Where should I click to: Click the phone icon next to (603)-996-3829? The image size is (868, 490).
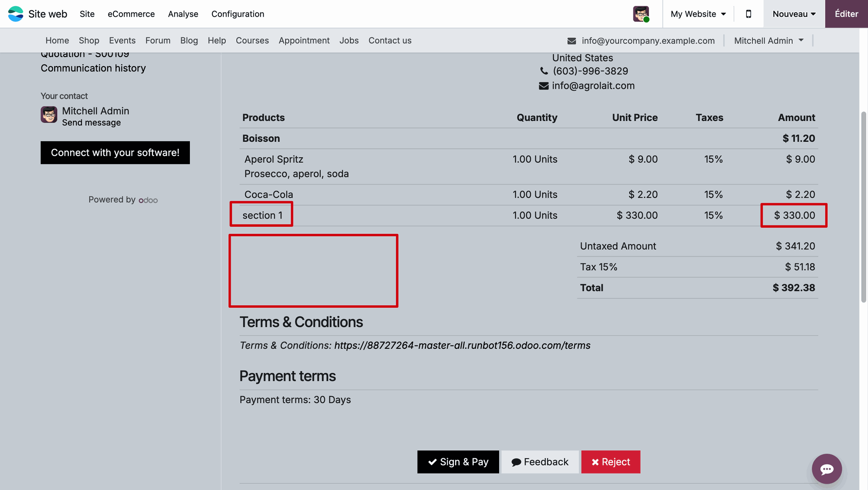click(x=544, y=71)
